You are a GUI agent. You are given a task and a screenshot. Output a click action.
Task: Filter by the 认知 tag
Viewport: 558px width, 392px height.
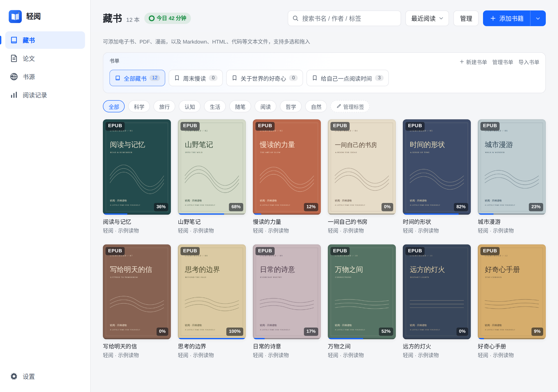tap(189, 107)
